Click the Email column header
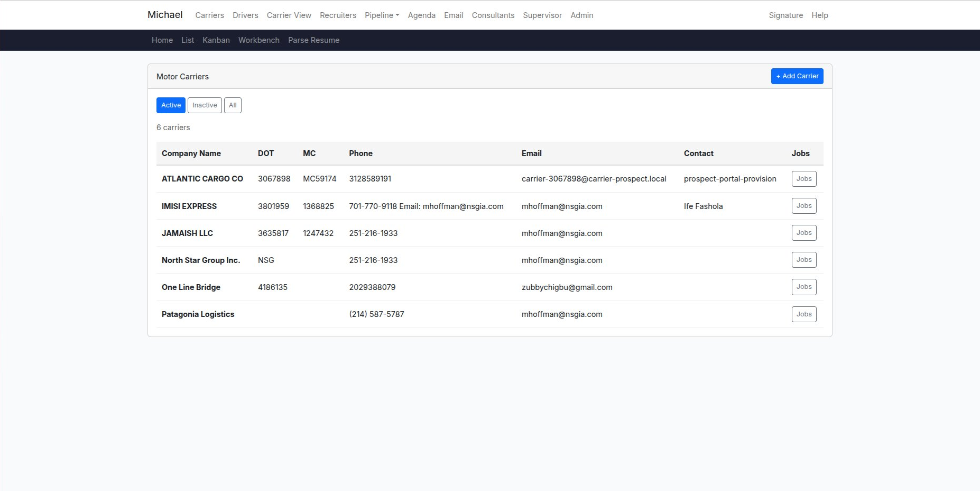The image size is (980, 491). pyautogui.click(x=531, y=153)
